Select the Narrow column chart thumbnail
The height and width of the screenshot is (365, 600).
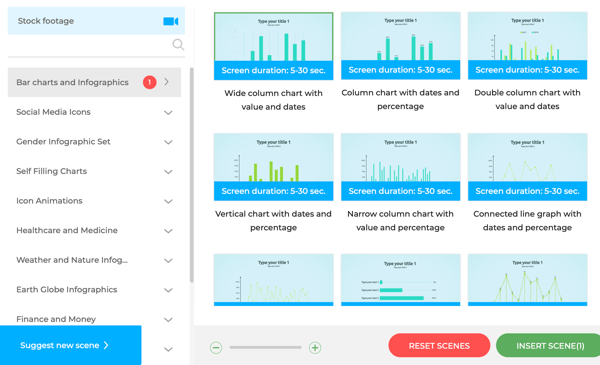400,167
